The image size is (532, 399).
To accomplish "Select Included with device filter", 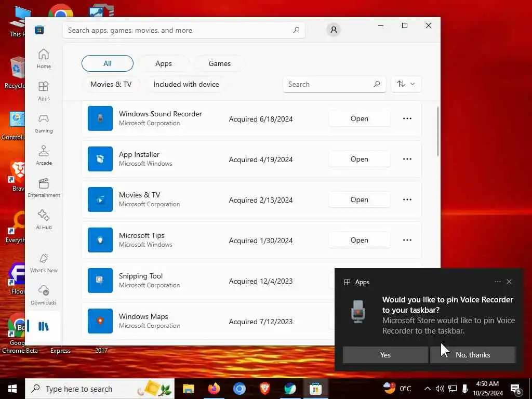I will click(187, 84).
